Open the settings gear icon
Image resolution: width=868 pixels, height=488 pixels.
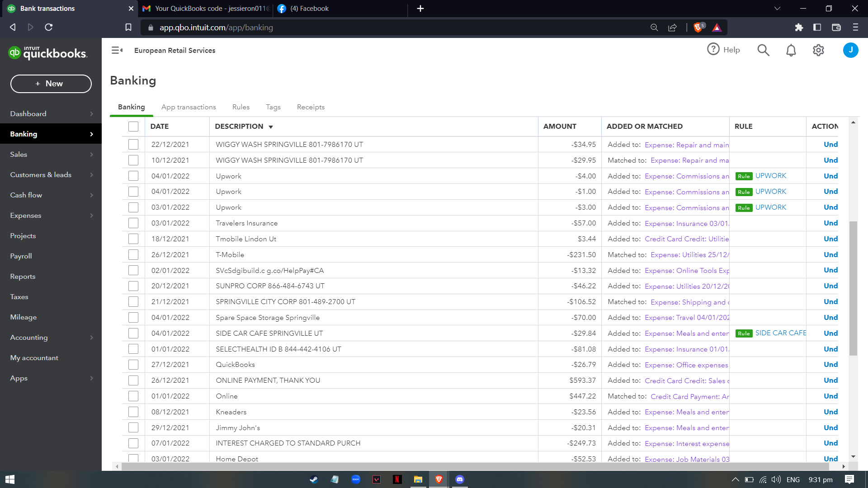pyautogui.click(x=818, y=50)
